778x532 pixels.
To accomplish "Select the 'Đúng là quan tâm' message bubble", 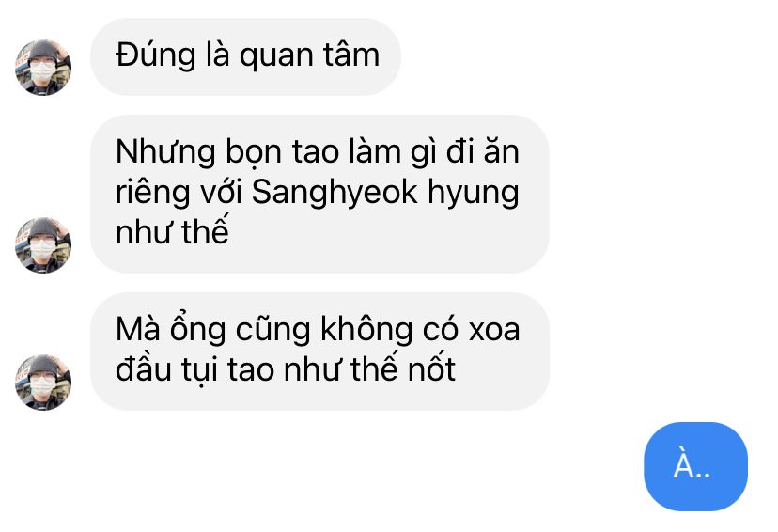I will (x=245, y=56).
